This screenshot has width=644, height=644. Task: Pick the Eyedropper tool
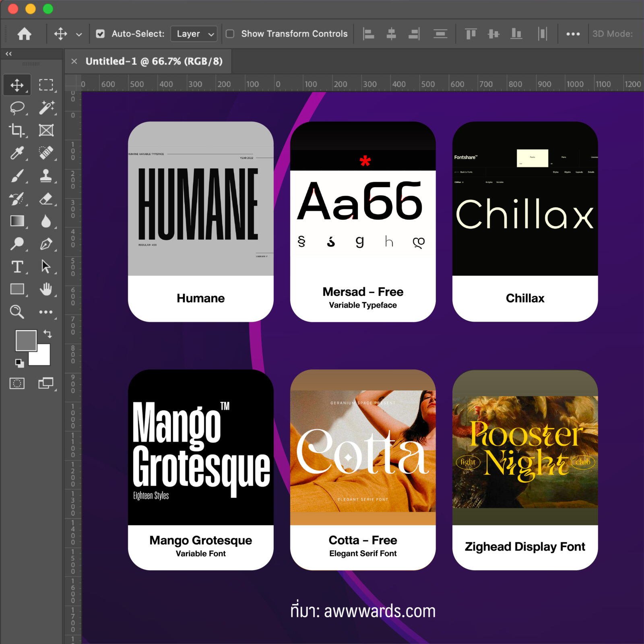point(17,153)
